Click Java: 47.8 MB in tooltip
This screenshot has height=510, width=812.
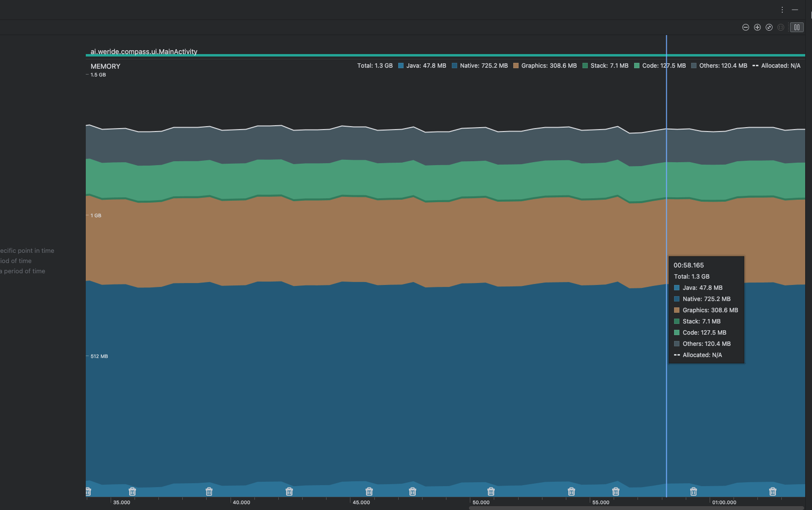click(x=703, y=288)
